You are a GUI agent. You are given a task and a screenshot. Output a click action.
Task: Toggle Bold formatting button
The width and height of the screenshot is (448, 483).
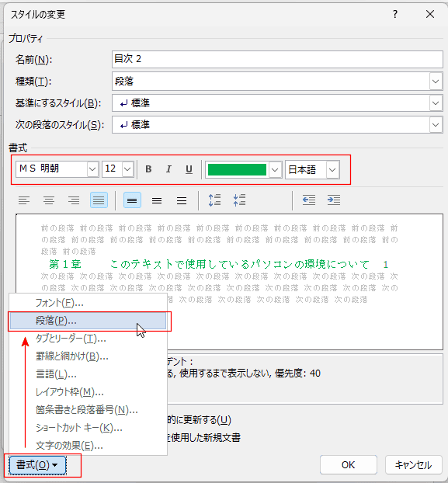pyautogui.click(x=148, y=169)
